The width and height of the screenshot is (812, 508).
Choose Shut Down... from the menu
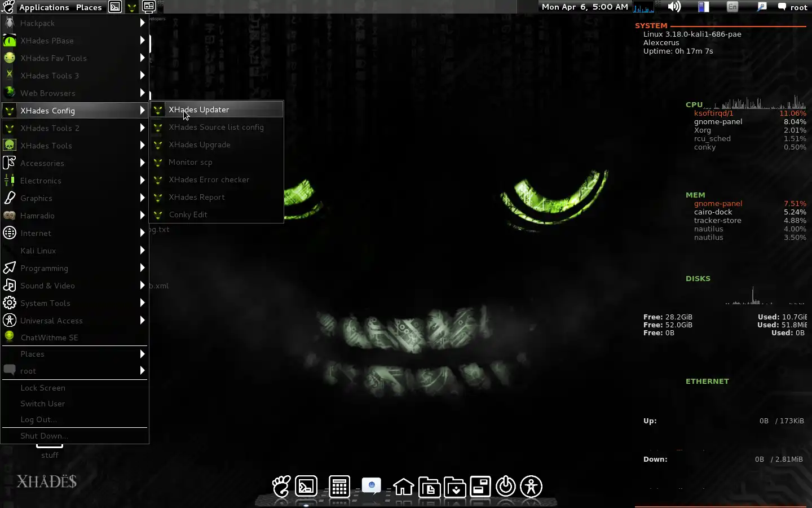pos(74,436)
